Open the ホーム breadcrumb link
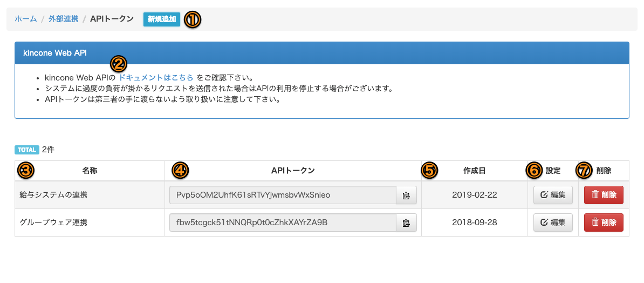This screenshot has width=644, height=283. 26,19
